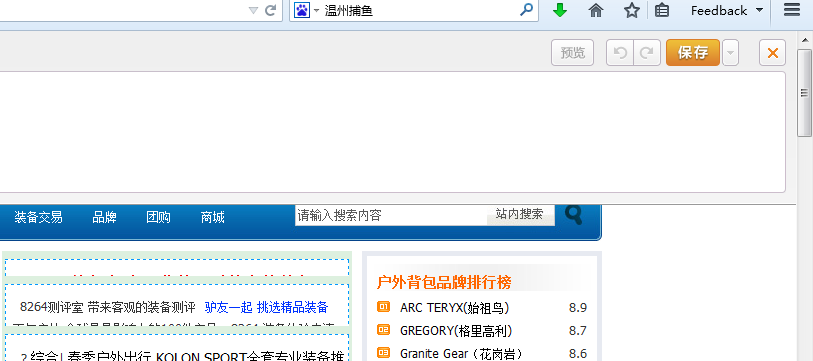The image size is (813, 361).
Task: Click the scrollbar up arrow
Action: (x=805, y=39)
